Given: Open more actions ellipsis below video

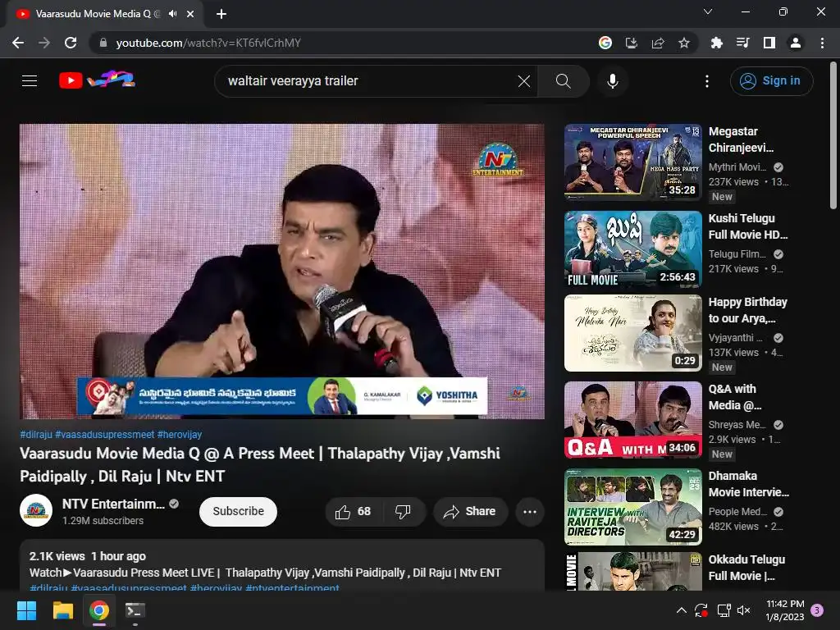Looking at the screenshot, I should click(x=530, y=512).
